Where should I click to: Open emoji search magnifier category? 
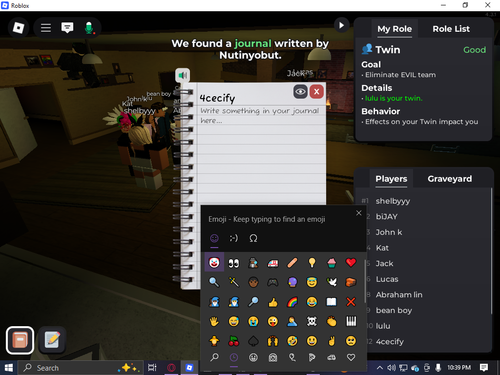click(x=214, y=358)
